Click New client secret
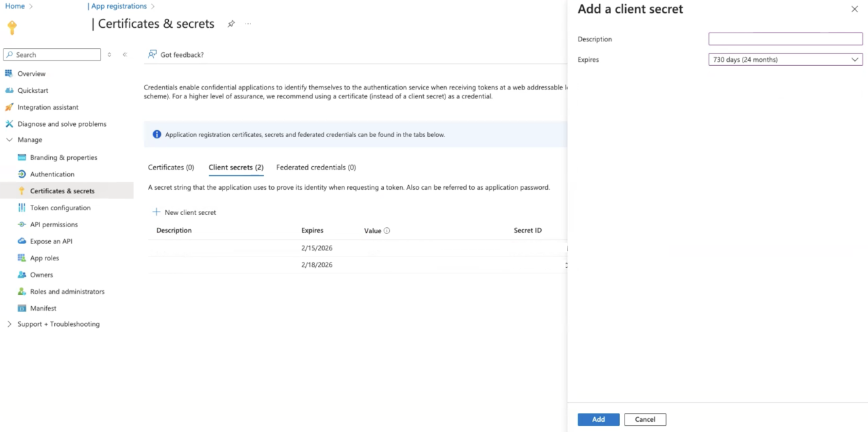 coord(184,212)
